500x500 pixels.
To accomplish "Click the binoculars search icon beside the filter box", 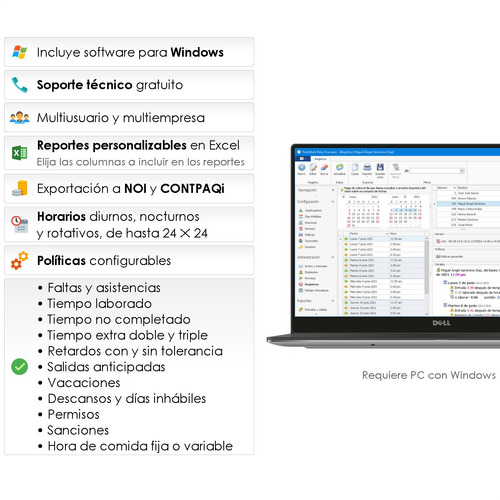I will coord(407,171).
